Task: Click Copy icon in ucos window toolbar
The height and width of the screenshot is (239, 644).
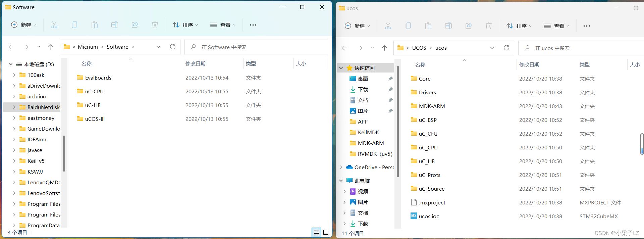Action: (408, 26)
